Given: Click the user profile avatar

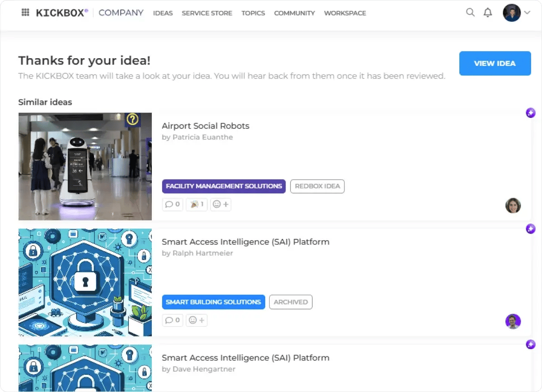Looking at the screenshot, I should (512, 13).
